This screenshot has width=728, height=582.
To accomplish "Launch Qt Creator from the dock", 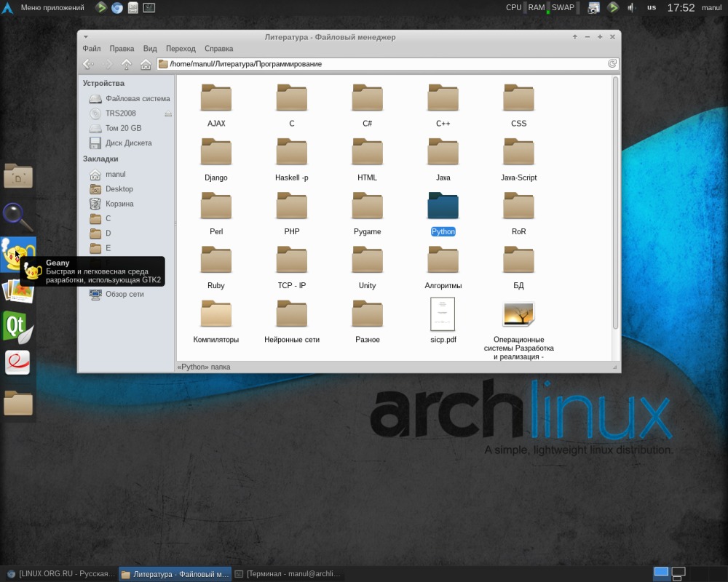I will click(17, 327).
